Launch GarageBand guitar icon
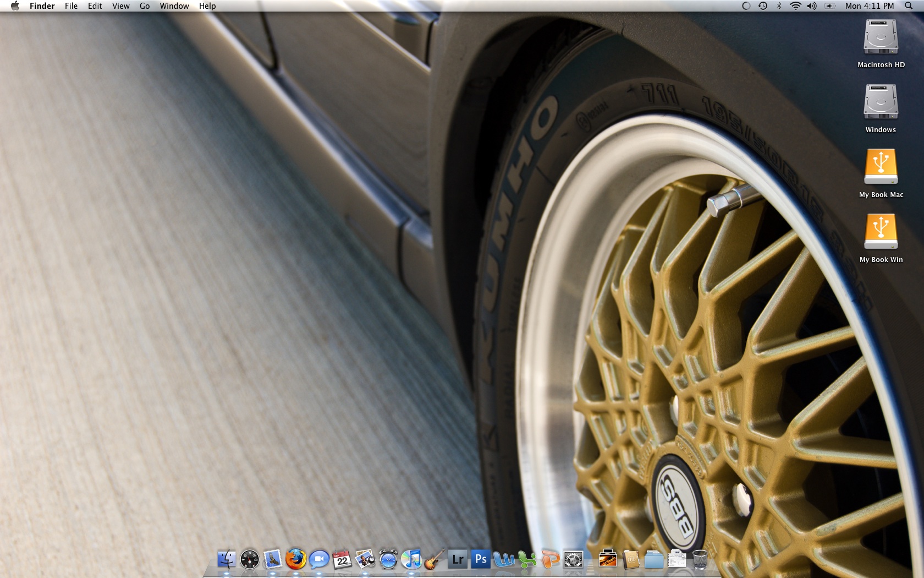 pyautogui.click(x=435, y=559)
